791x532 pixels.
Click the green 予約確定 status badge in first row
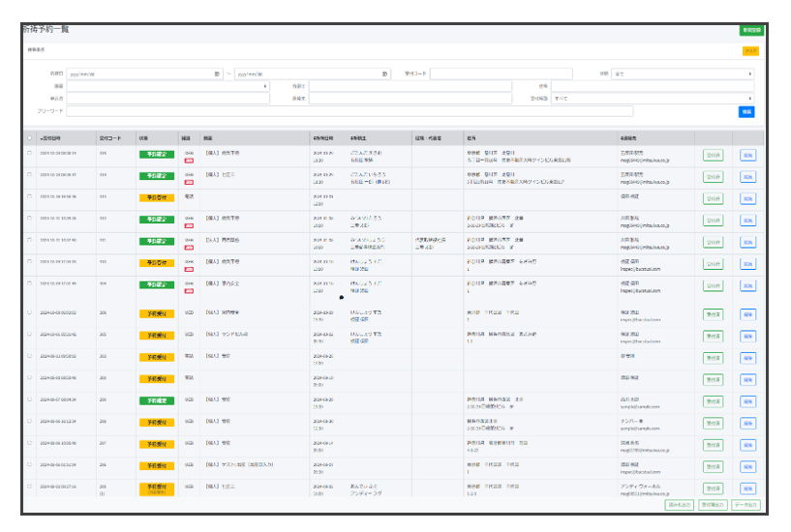point(155,154)
